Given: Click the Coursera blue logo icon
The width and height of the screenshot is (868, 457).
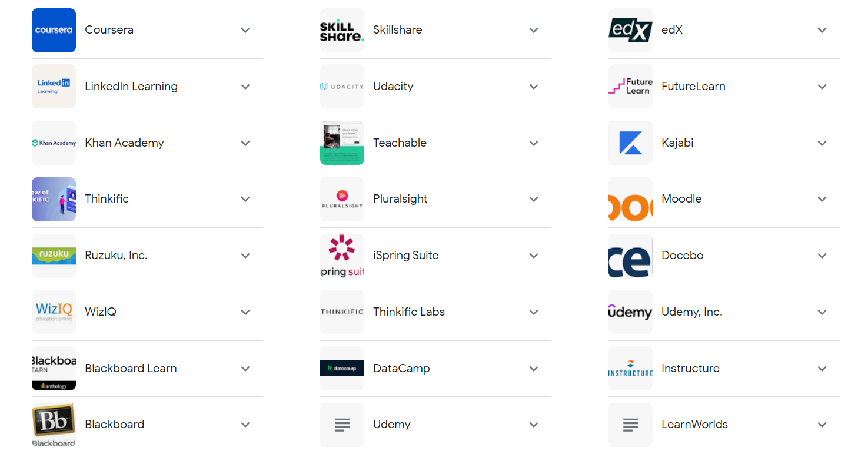Looking at the screenshot, I should (54, 30).
